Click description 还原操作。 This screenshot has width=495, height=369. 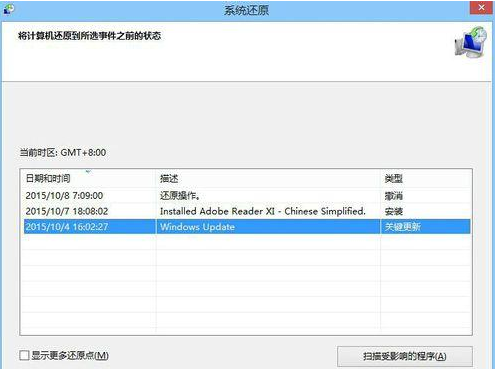point(180,196)
